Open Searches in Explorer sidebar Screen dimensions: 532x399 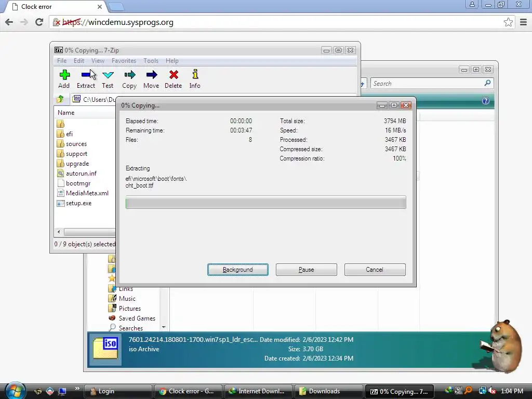tap(130, 328)
